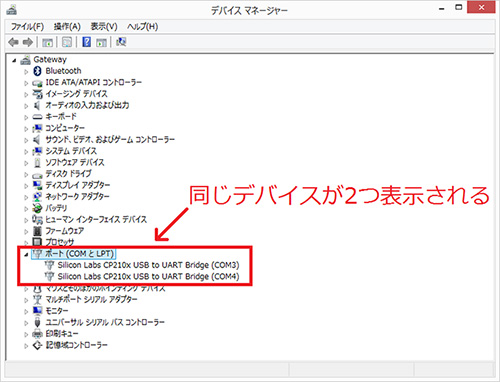Click the バッテリ battery icon
The width and height of the screenshot is (500, 382).
tap(37, 208)
